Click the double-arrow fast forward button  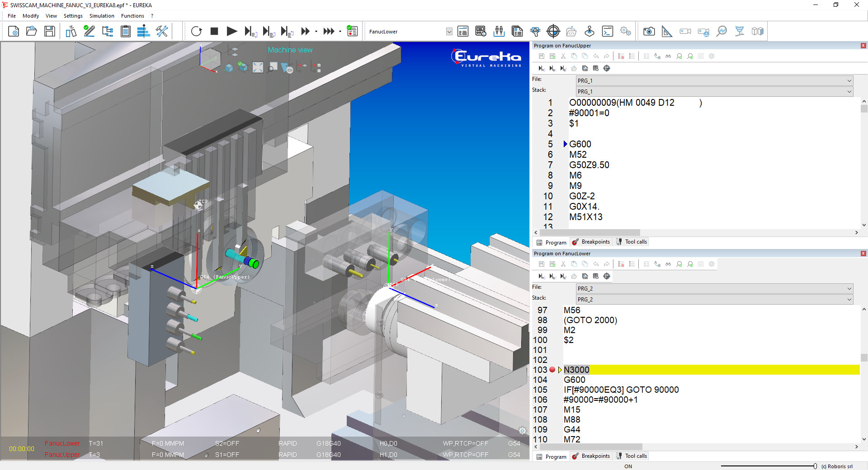tap(306, 31)
